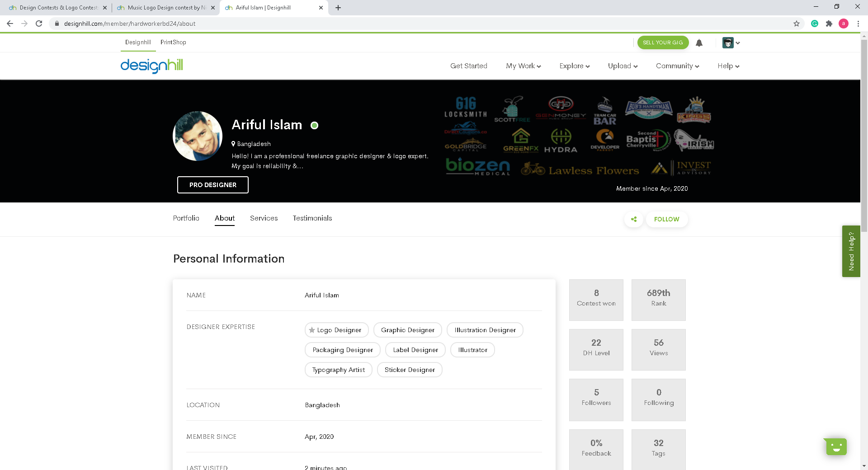Click the notification bell icon
This screenshot has width=868, height=470.
(699, 43)
